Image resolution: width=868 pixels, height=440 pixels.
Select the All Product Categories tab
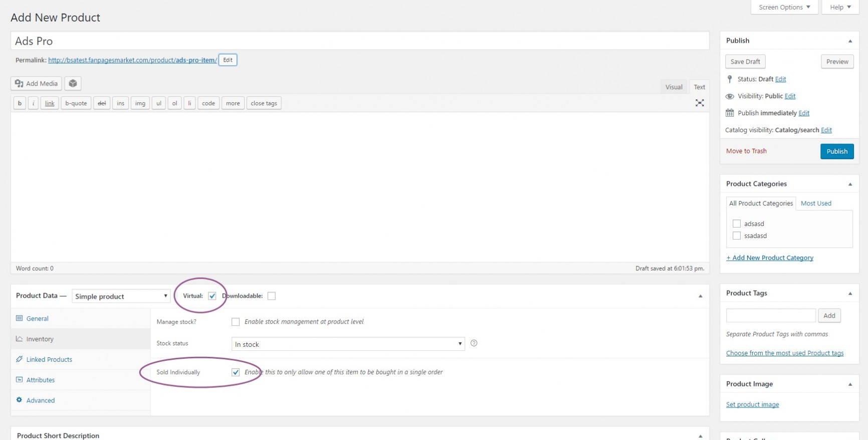[761, 203]
